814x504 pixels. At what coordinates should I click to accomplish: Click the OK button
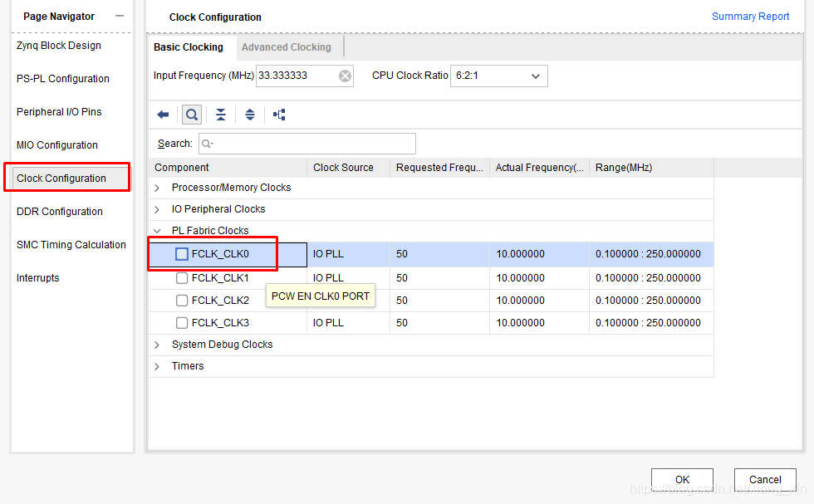682,480
